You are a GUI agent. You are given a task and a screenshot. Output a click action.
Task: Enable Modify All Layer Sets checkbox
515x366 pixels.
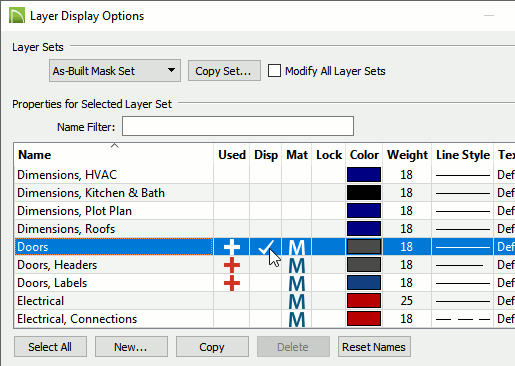(x=274, y=71)
